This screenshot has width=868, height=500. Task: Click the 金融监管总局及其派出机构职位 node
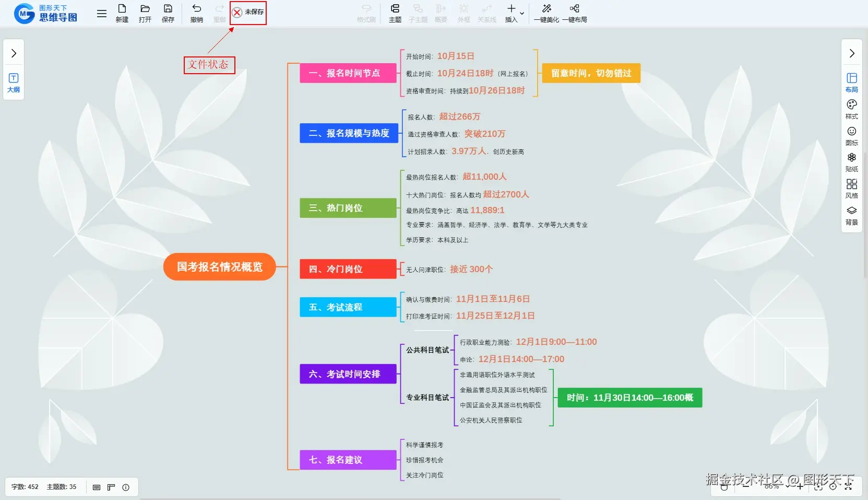504,390
